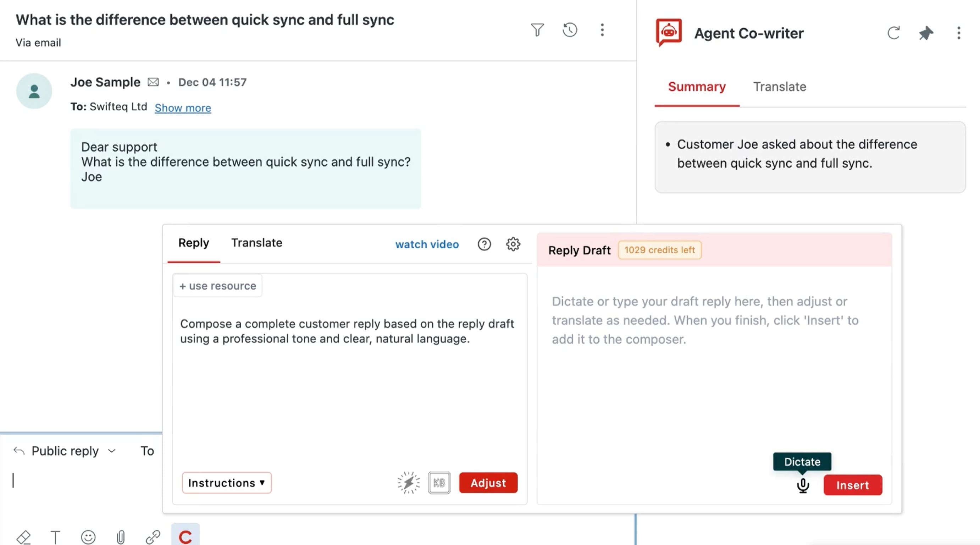Viewport: 980px width, 545px height.
Task: Open the Instructions dropdown
Action: point(226,483)
